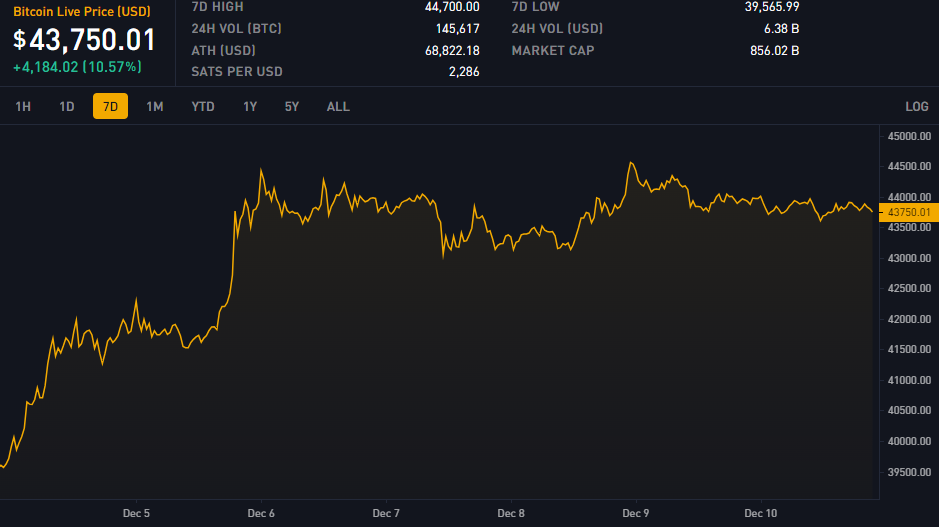Click the 45000.00 price axis label
This screenshot has width=939, height=527.
click(909, 136)
